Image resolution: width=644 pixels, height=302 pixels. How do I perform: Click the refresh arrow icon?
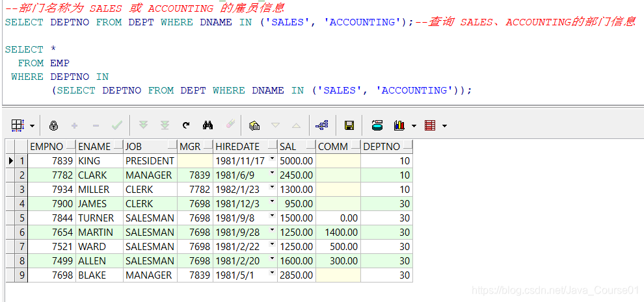pos(186,125)
